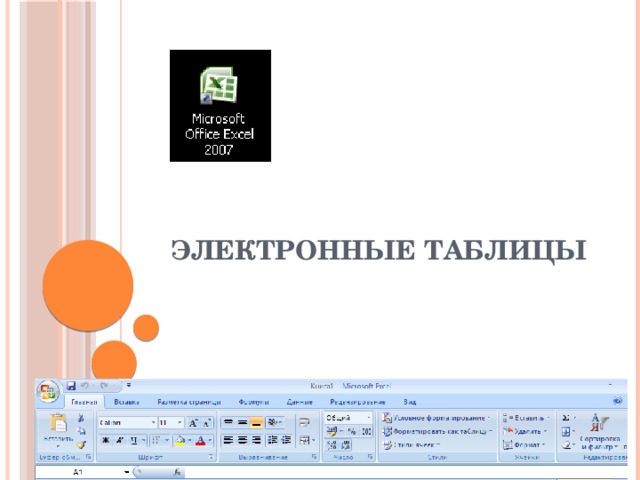
Task: Switch to the Вставка ribbon tab
Action: 127,402
